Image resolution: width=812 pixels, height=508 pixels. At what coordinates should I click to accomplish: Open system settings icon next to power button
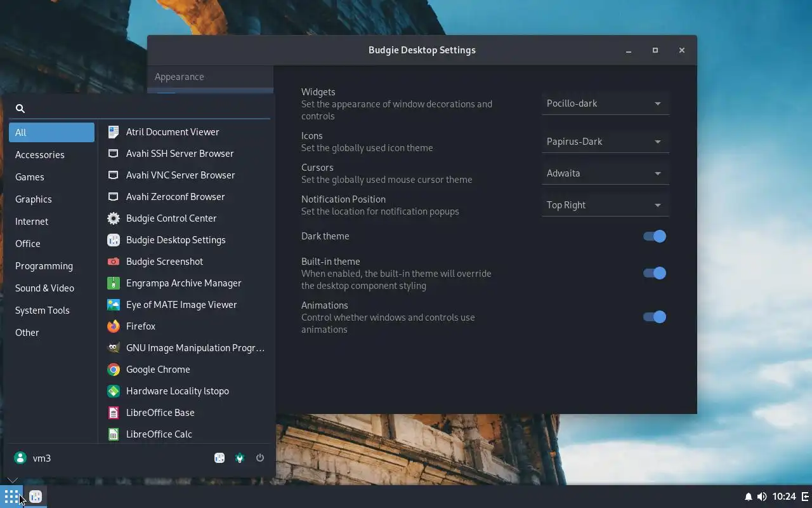240,458
